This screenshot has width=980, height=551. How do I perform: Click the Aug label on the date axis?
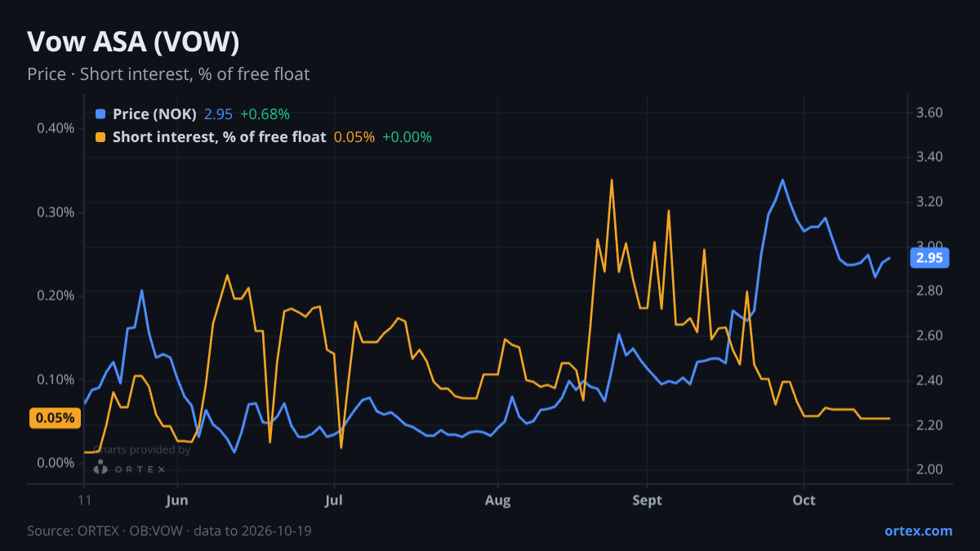[497, 500]
